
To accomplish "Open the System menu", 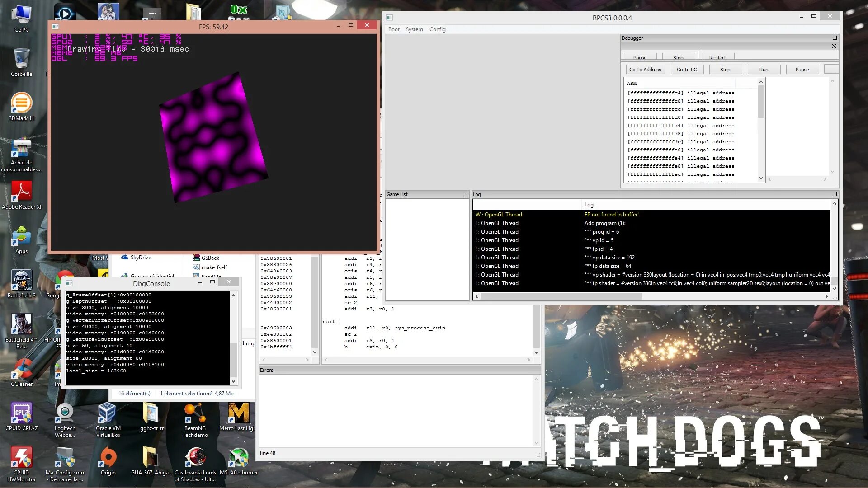I will [x=414, y=29].
